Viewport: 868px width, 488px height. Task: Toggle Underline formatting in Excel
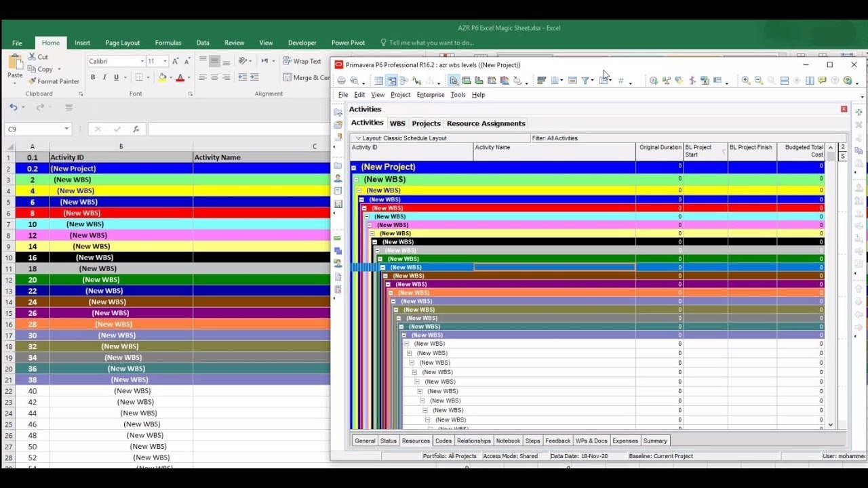tap(116, 77)
